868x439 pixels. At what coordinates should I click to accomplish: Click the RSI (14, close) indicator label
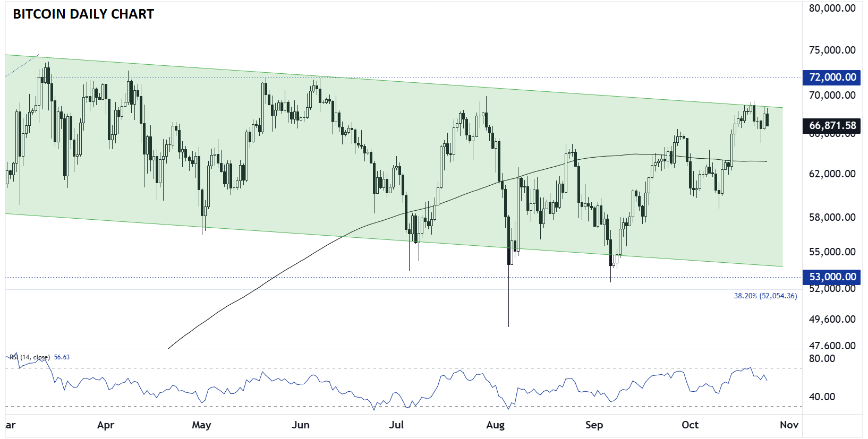pyautogui.click(x=30, y=357)
